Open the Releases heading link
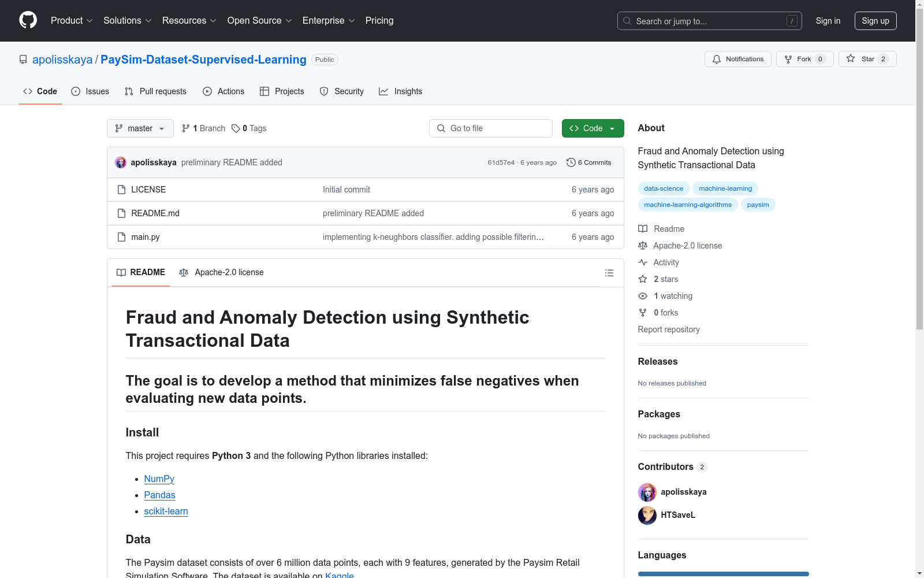The image size is (924, 578). [x=658, y=361]
